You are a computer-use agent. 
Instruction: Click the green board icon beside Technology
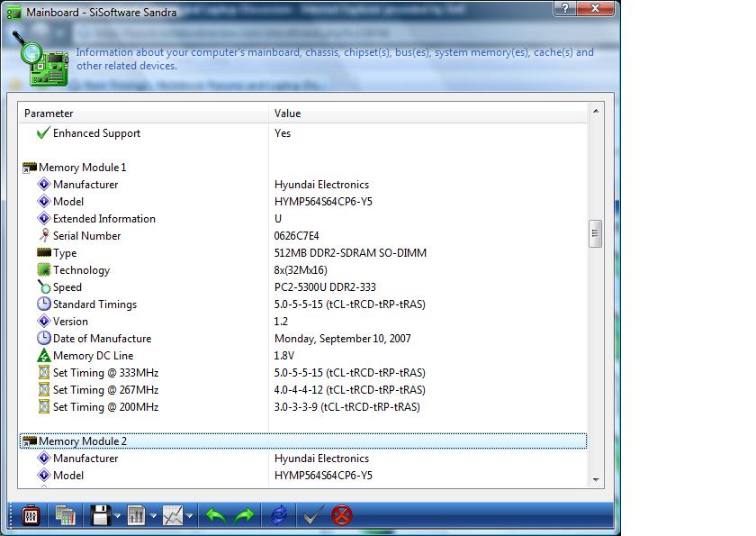coord(44,269)
